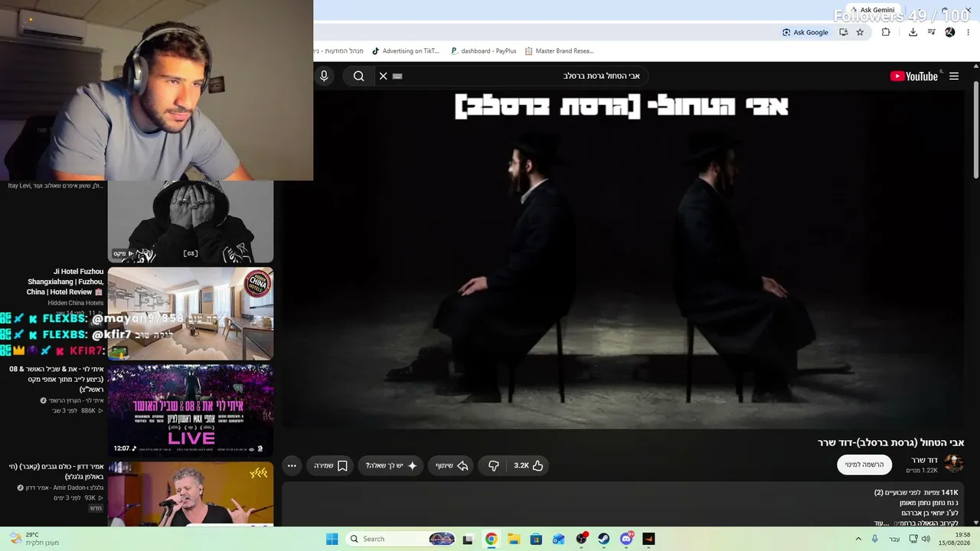Viewport: 980px width, 551px height.
Task: Open the Chrome profile avatar
Action: 950,32
